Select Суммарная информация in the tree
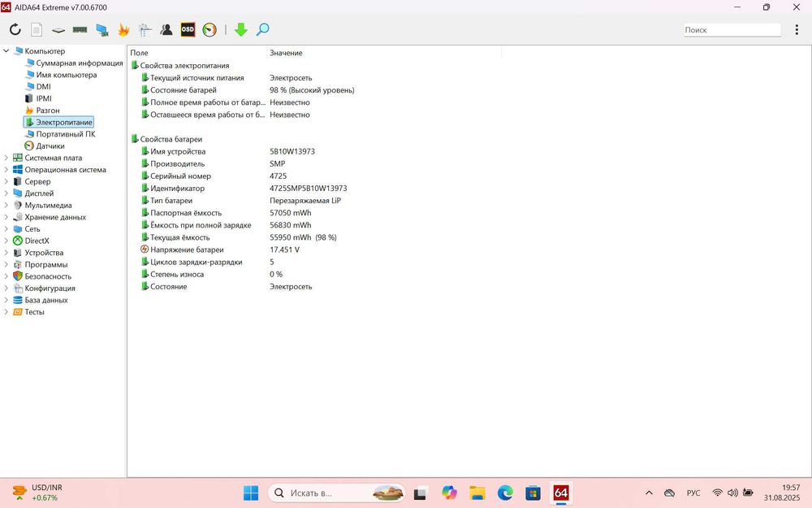The height and width of the screenshot is (508, 812). coord(80,63)
